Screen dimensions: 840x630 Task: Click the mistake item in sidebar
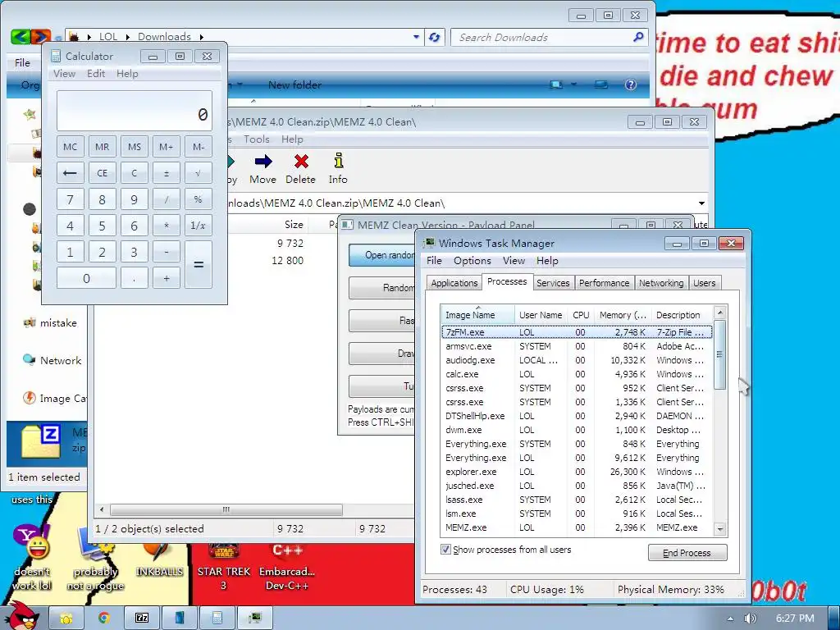[50, 323]
